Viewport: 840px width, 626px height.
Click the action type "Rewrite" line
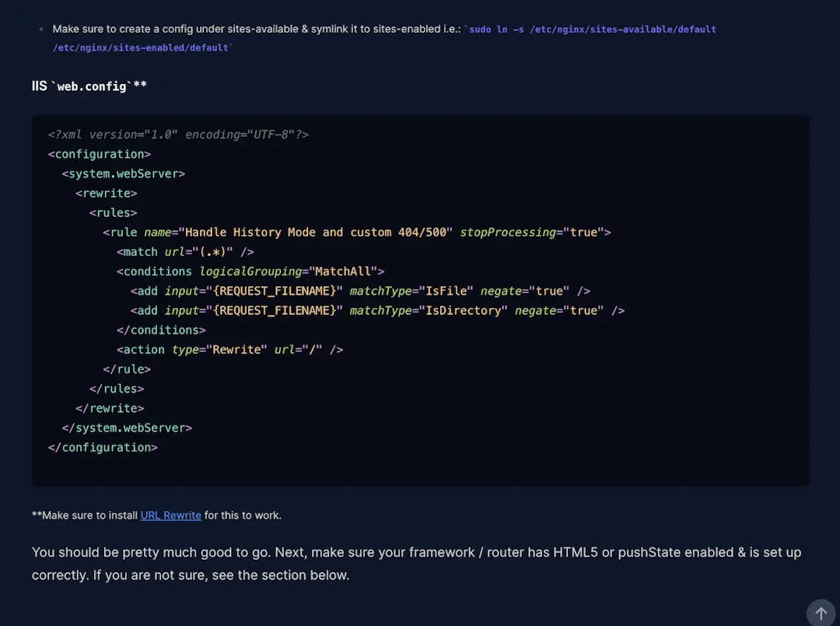click(x=229, y=350)
